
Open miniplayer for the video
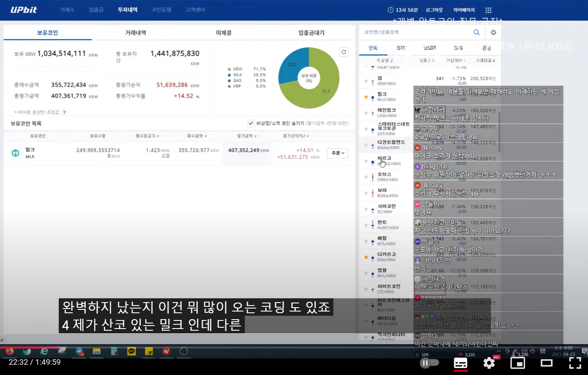click(x=518, y=363)
